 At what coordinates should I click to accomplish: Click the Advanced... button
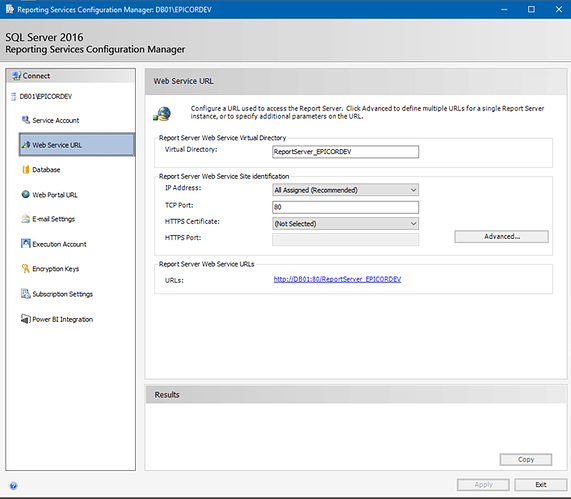point(501,236)
